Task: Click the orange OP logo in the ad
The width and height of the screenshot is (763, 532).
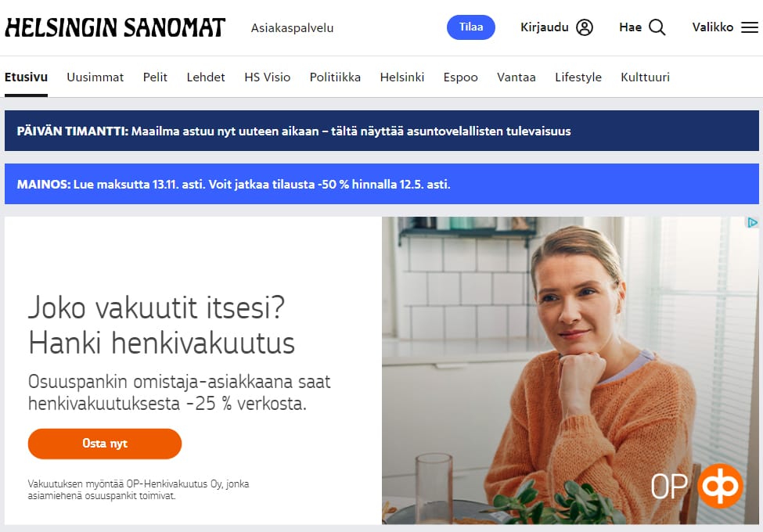Action: point(720,486)
